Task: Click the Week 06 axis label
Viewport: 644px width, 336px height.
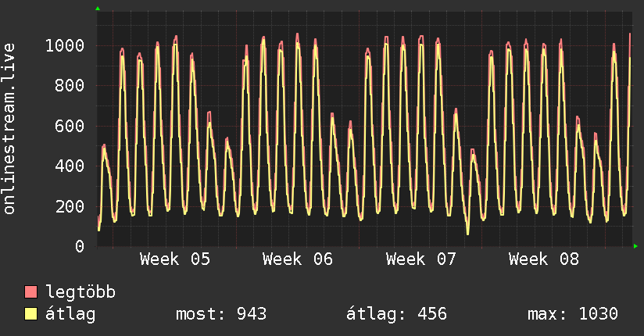Action: [298, 259]
